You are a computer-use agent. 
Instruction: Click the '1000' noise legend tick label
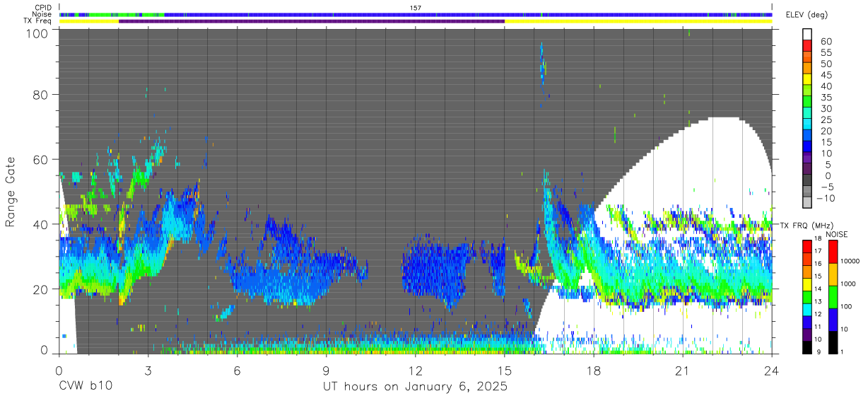849,284
